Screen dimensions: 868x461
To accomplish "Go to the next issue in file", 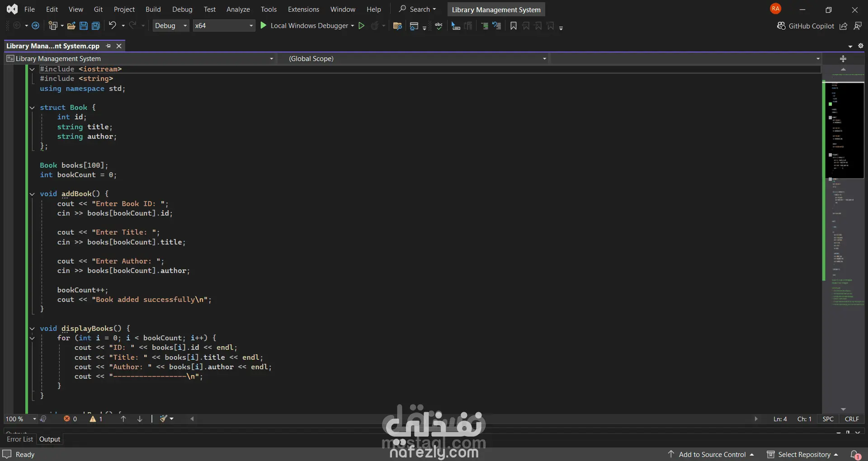I will point(140,419).
